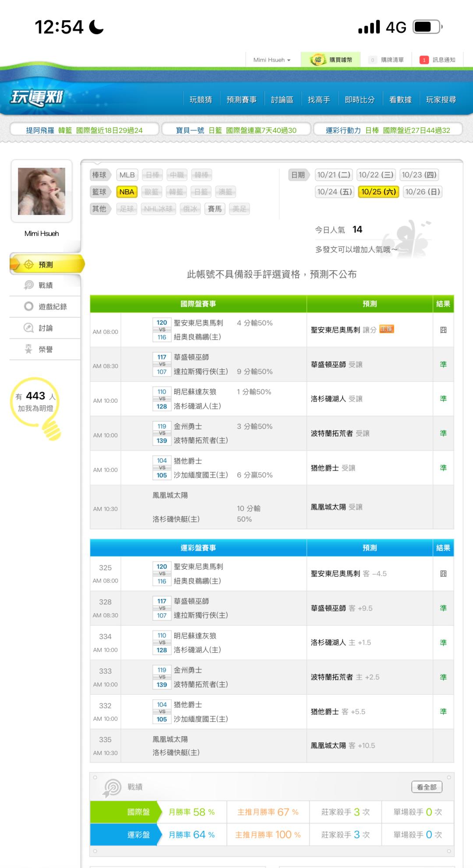Click the Mimi Hsueh profile photo

[x=42, y=191]
